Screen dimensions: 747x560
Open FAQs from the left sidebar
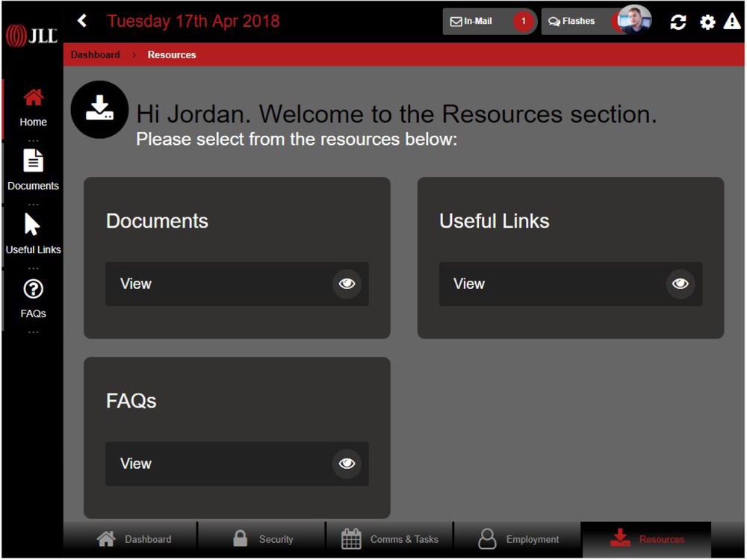point(33,299)
